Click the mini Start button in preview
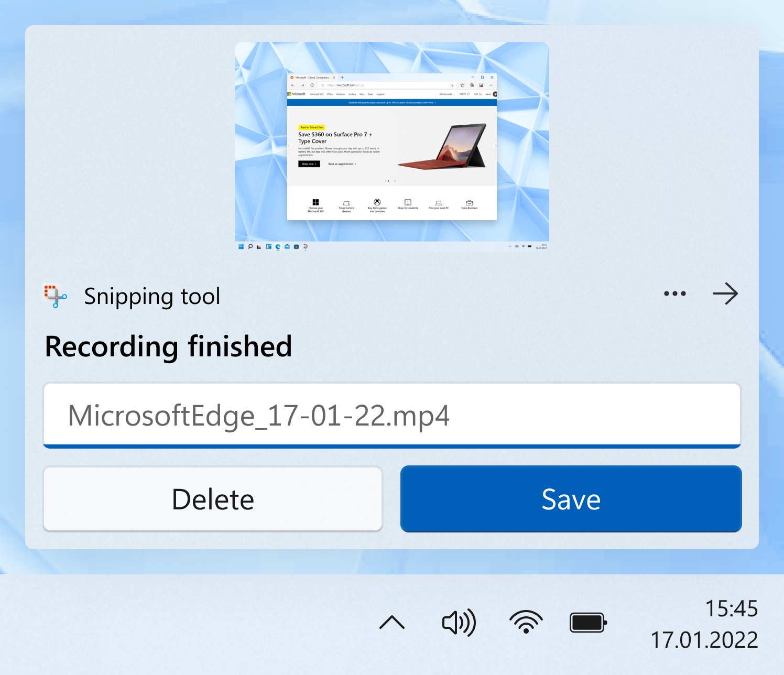The height and width of the screenshot is (675, 784). 241,246
